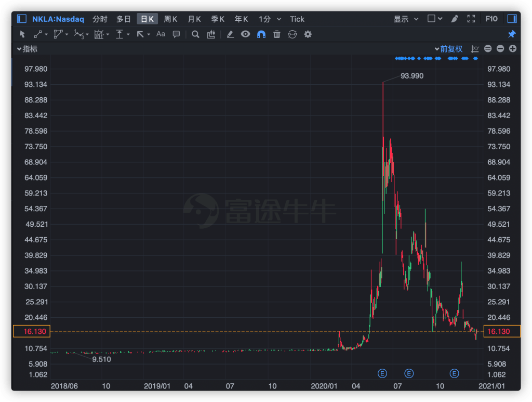Image resolution: width=532 pixels, height=402 pixels.
Task: Pick the trend line drawing tool
Action: pos(38,34)
